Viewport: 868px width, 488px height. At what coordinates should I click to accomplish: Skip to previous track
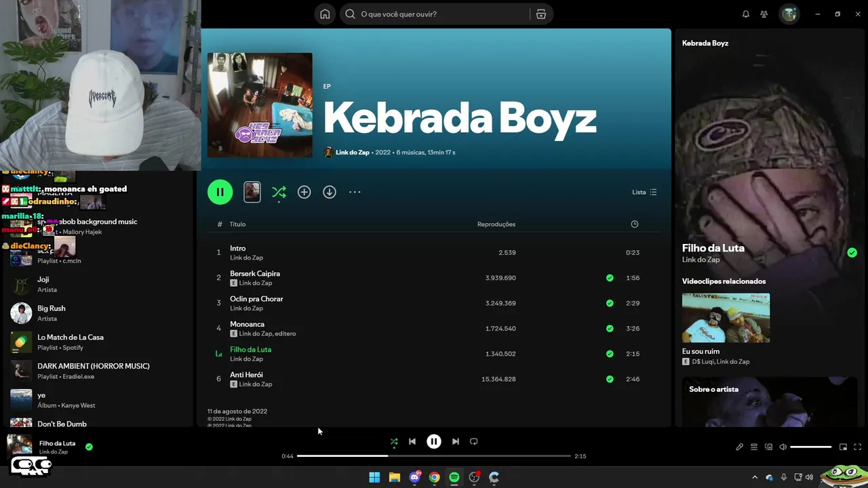pyautogui.click(x=412, y=442)
